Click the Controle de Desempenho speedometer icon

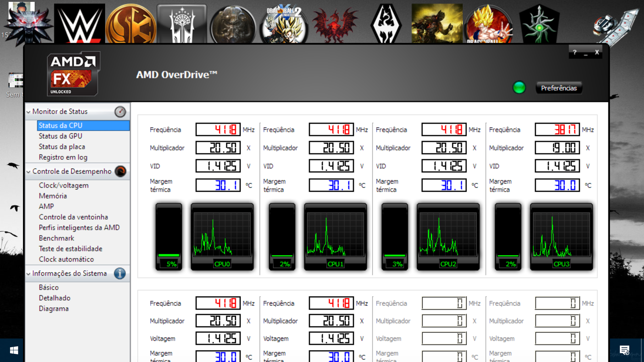tap(120, 171)
